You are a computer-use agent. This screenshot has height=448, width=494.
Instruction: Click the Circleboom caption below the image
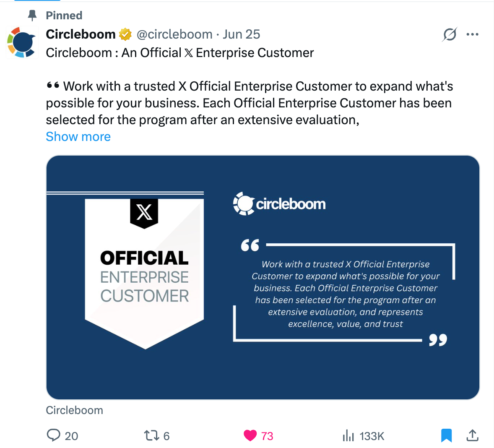(74, 410)
